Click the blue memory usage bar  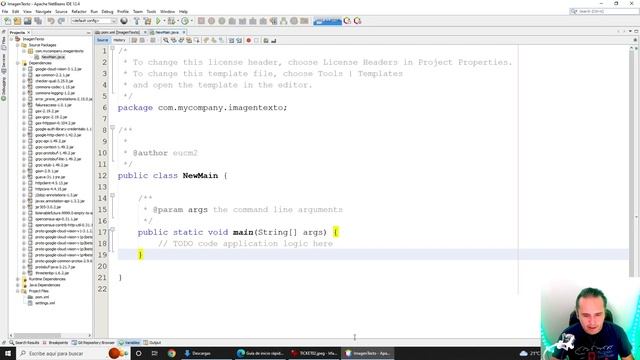coord(327,21)
